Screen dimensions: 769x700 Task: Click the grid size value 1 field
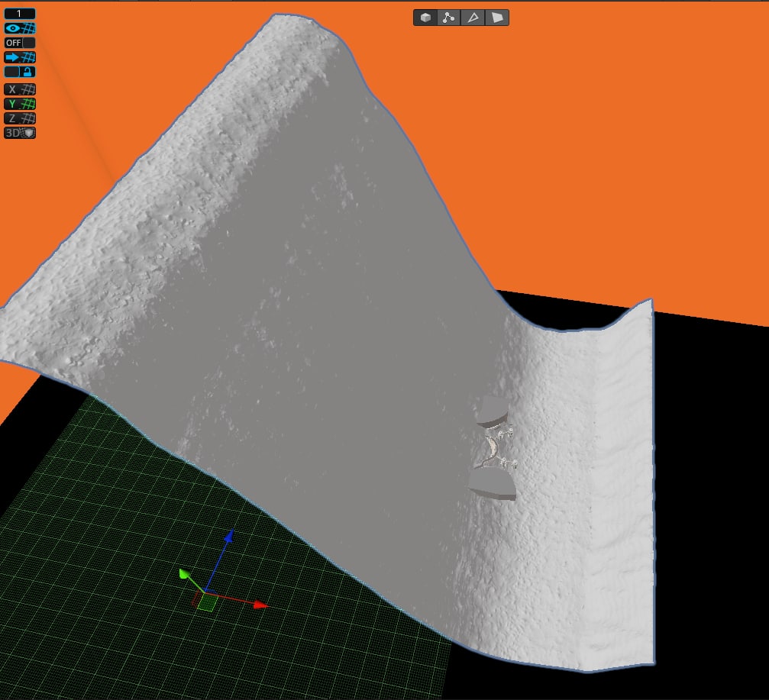20,13
